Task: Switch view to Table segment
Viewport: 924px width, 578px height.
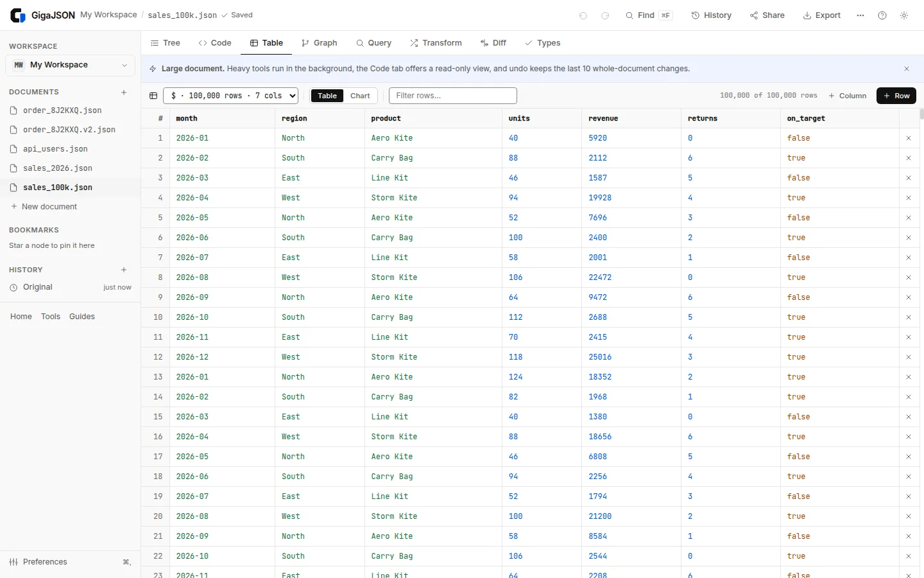Action: click(x=327, y=96)
